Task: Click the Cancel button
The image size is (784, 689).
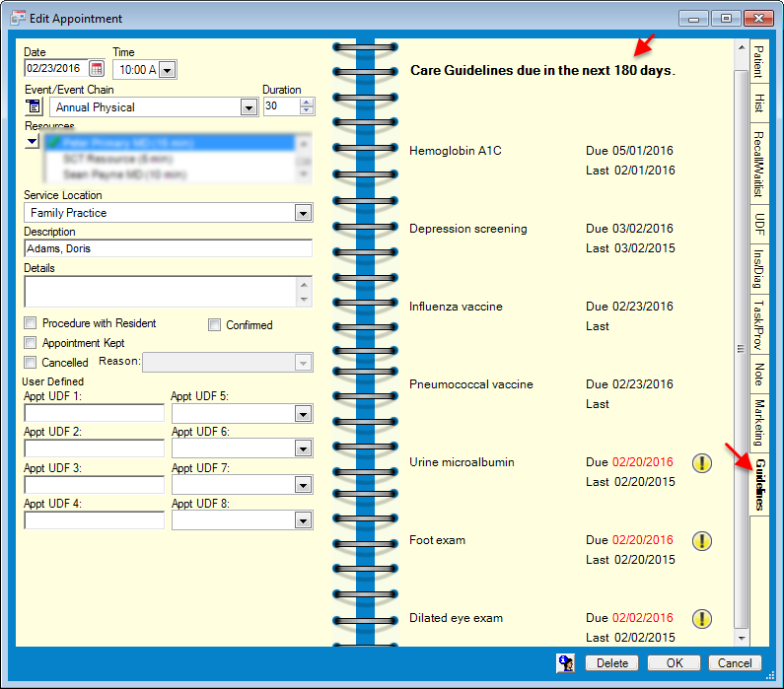Action: click(735, 663)
